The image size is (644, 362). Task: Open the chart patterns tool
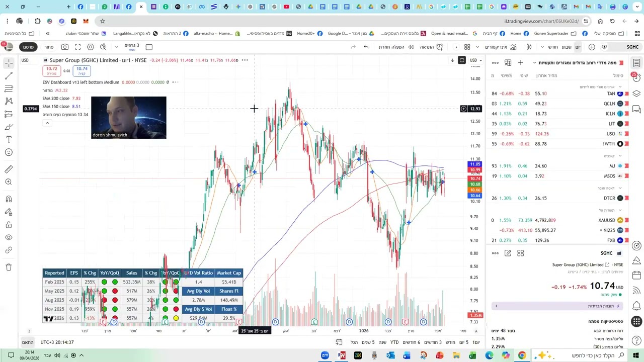(9, 101)
